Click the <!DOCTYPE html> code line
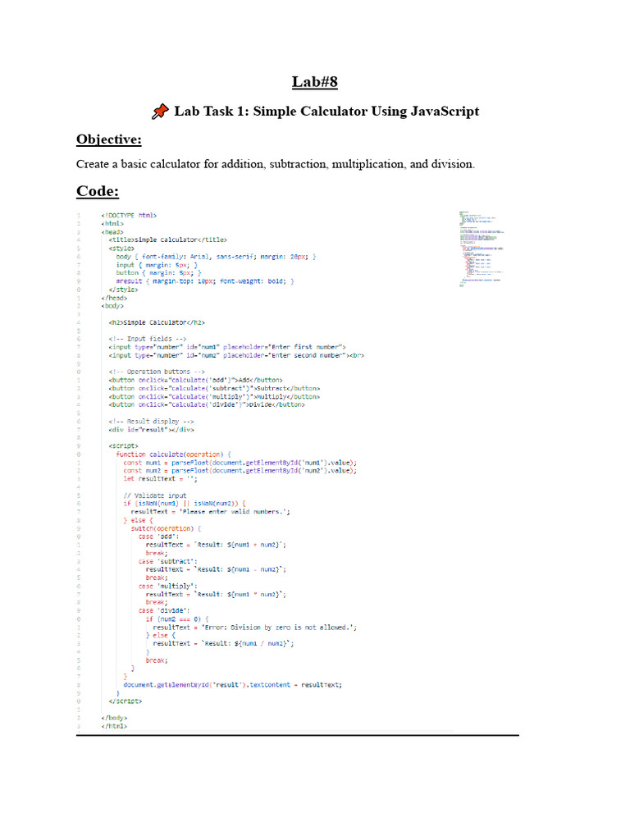630x840 pixels. coord(129,216)
